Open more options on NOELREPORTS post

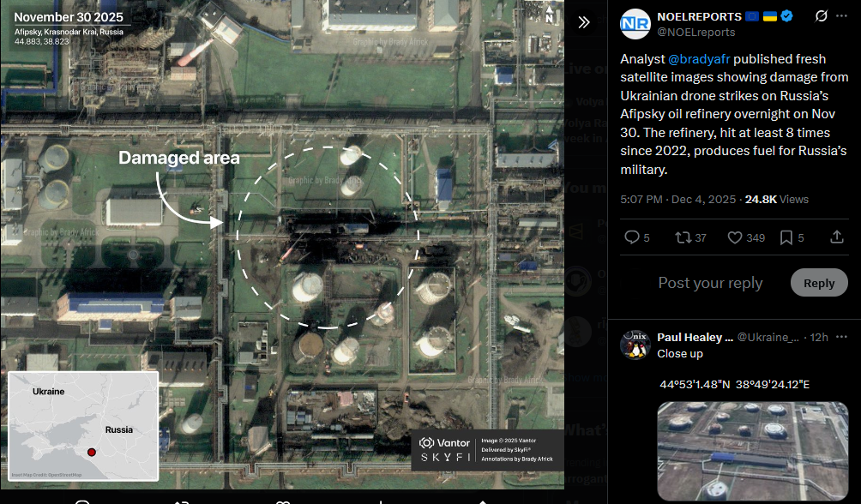click(841, 16)
